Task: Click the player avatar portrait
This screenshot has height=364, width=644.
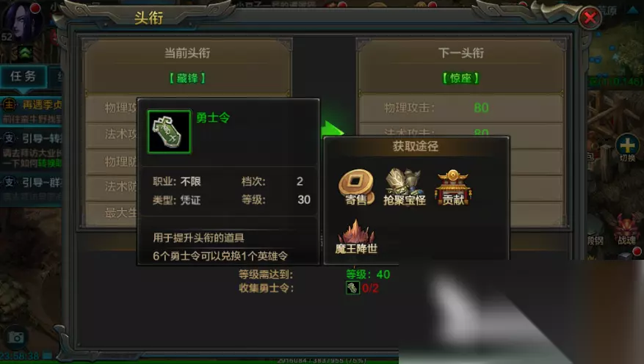Action: (x=22, y=21)
